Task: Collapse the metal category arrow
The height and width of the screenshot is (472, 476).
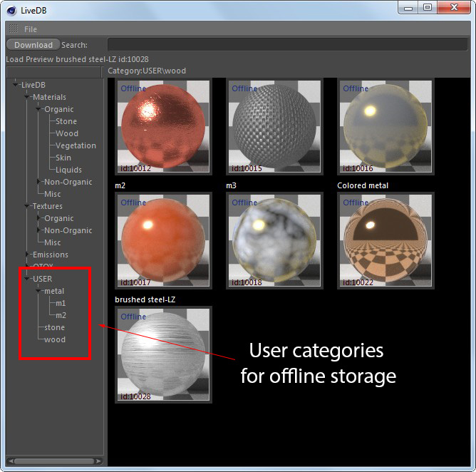Action: [38, 291]
